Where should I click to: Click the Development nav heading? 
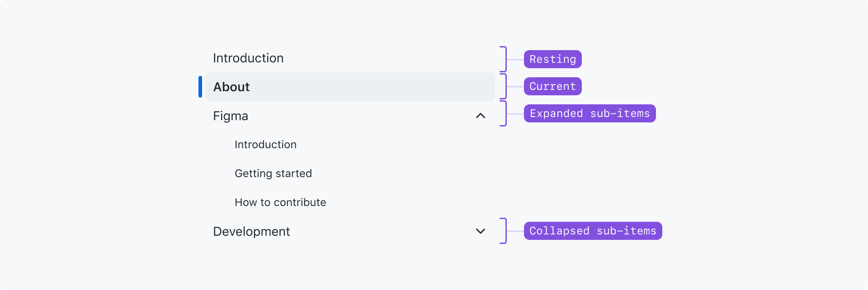(x=251, y=231)
